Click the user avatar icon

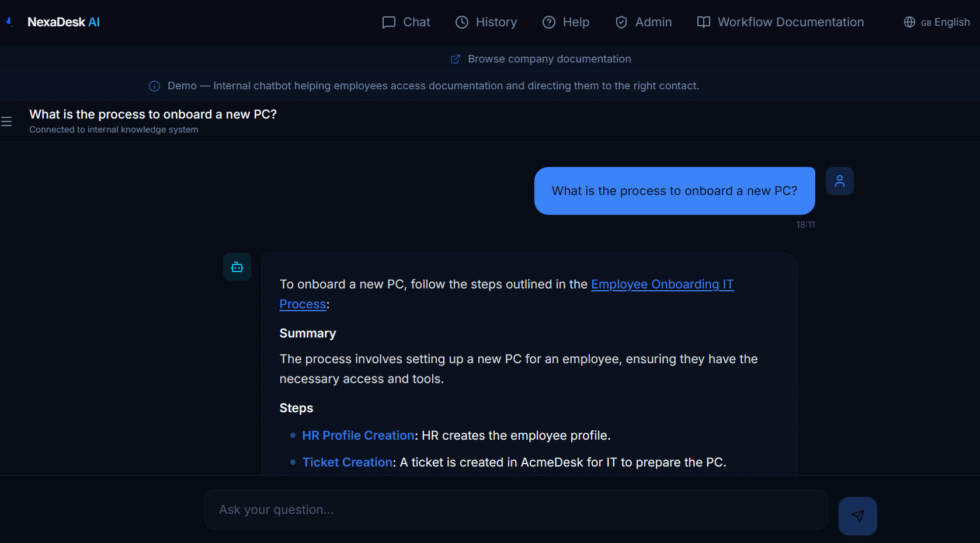839,181
